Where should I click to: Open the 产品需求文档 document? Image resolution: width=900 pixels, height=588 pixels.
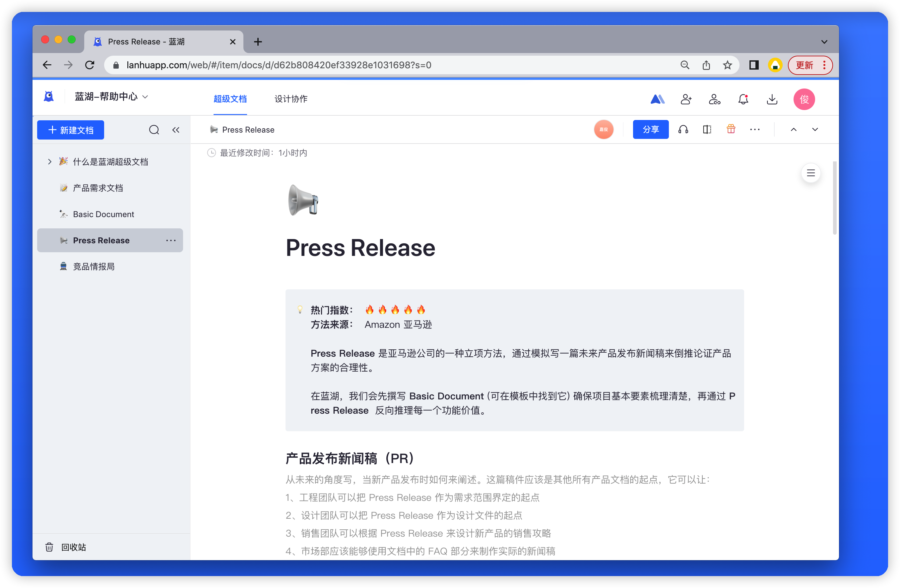tap(98, 188)
